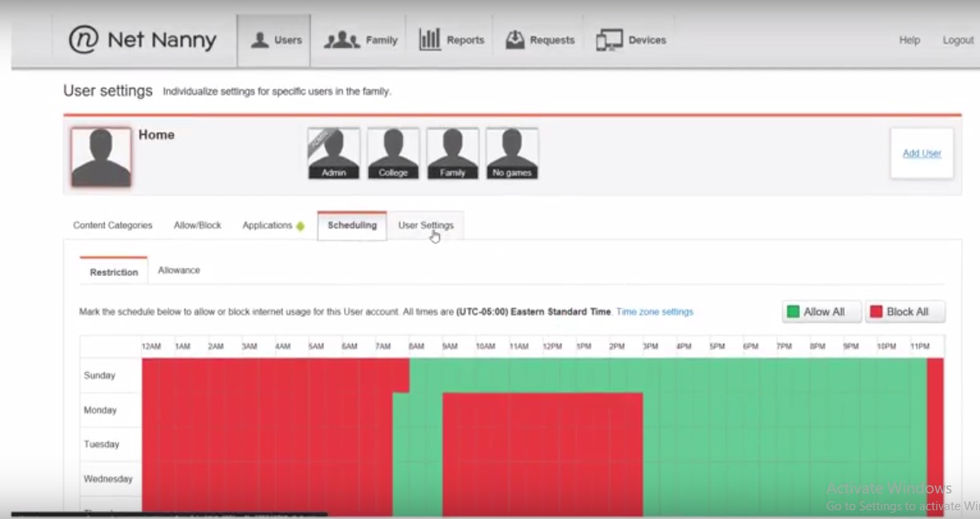Switch to the Content Categories tab
This screenshot has height=519, width=980.
coord(113,226)
